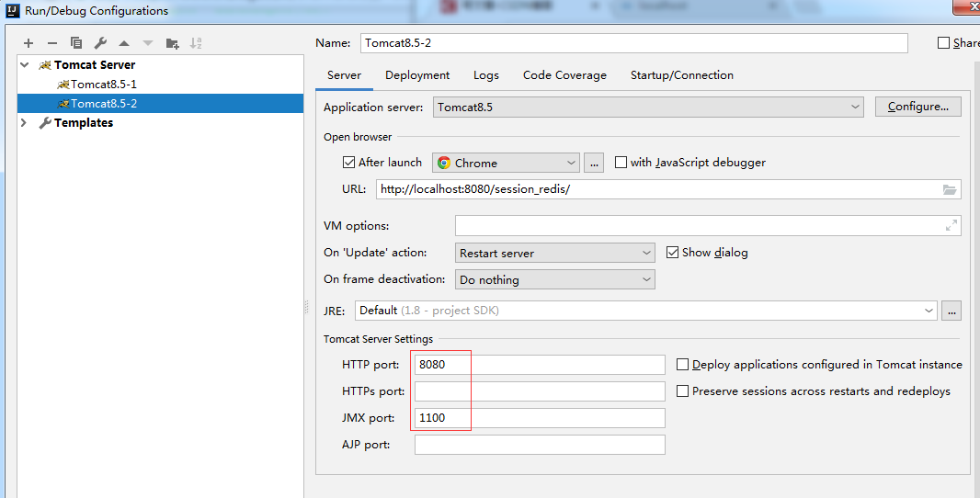The width and height of the screenshot is (980, 498).
Task: Open the Startup/Connection tab
Action: tap(682, 75)
